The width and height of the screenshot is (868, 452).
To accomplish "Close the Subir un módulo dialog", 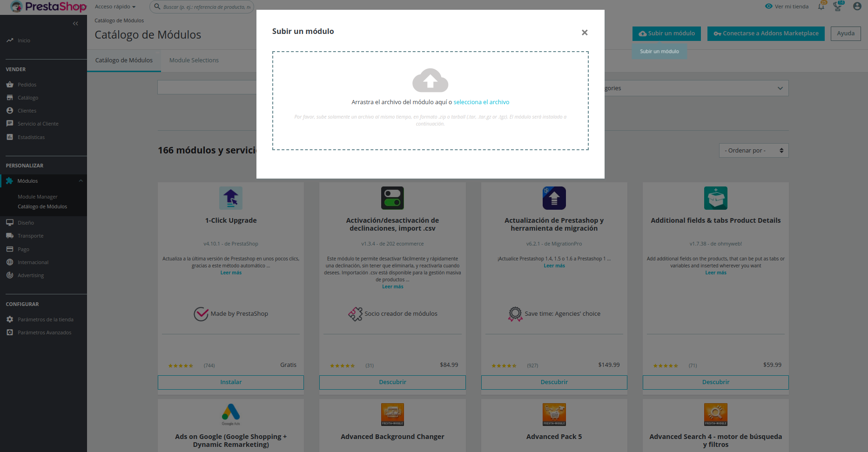I will (x=585, y=33).
